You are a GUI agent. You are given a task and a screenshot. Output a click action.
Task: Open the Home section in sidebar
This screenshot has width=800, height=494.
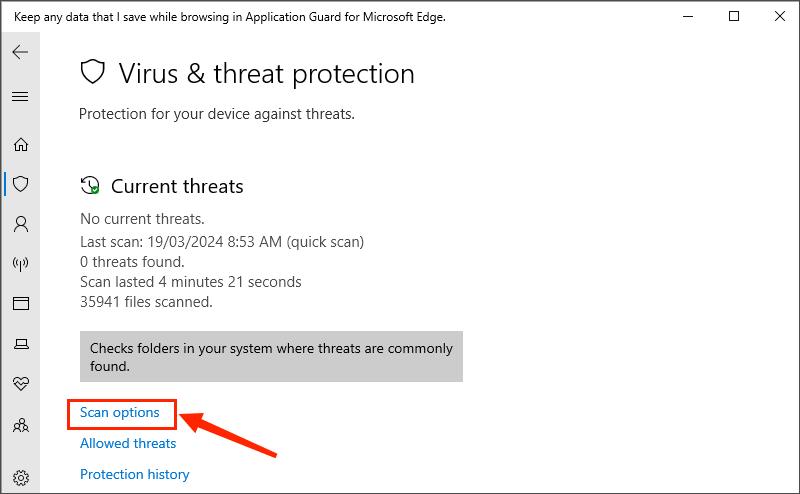pyautogui.click(x=20, y=144)
